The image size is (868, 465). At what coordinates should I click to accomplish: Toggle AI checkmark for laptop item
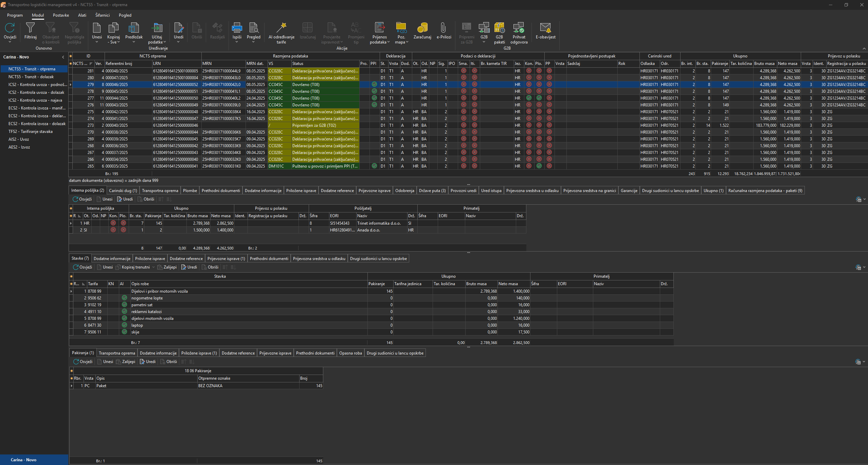(x=124, y=325)
